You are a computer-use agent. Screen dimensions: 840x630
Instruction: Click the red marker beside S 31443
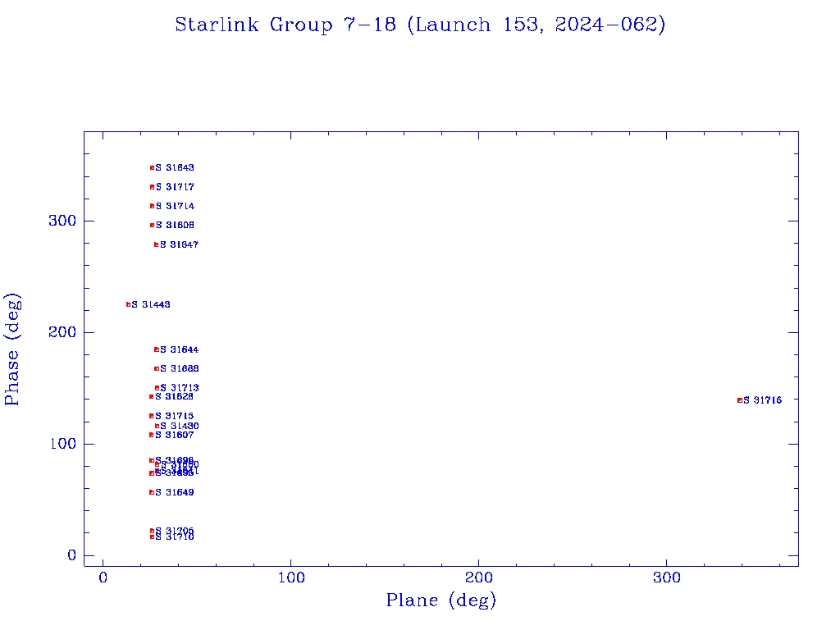128,304
